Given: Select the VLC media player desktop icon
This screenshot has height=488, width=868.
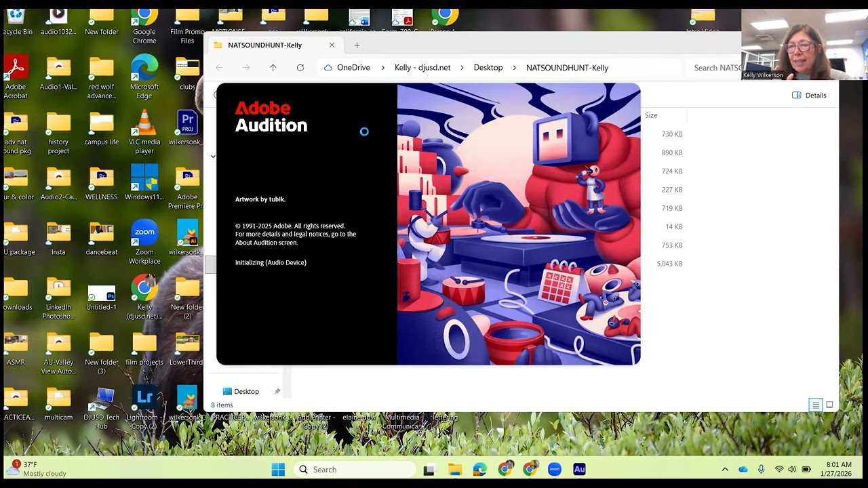Looking at the screenshot, I should [x=144, y=133].
